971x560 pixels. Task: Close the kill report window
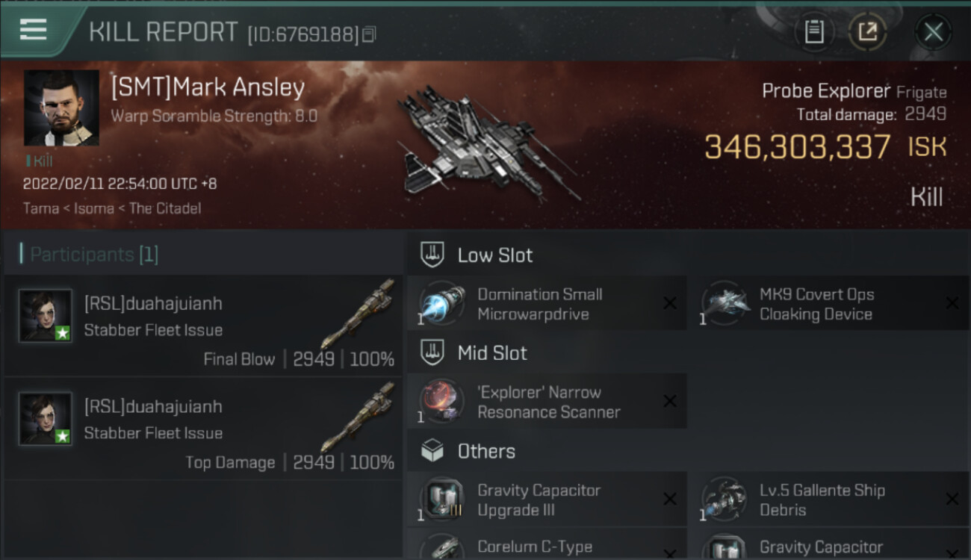[933, 32]
